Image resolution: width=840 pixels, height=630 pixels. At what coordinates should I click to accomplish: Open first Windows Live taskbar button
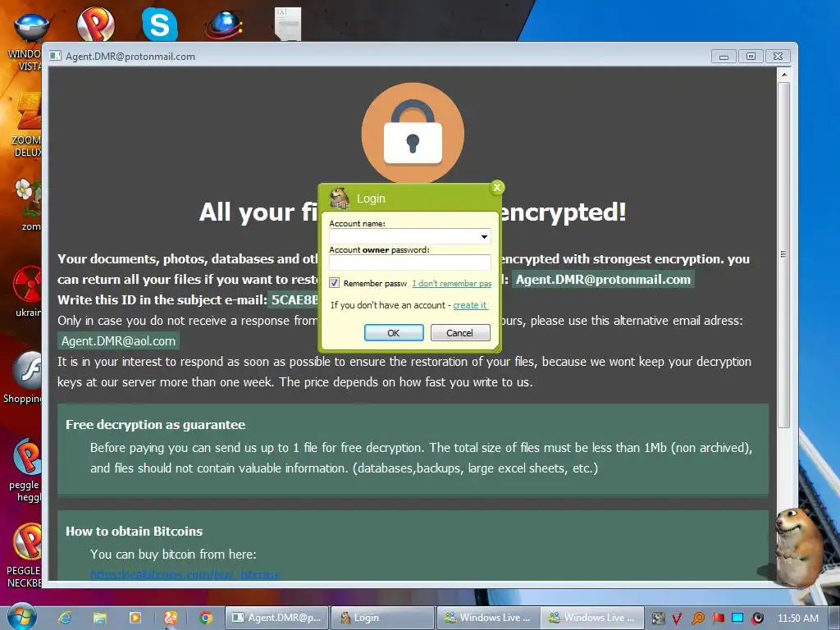489,618
